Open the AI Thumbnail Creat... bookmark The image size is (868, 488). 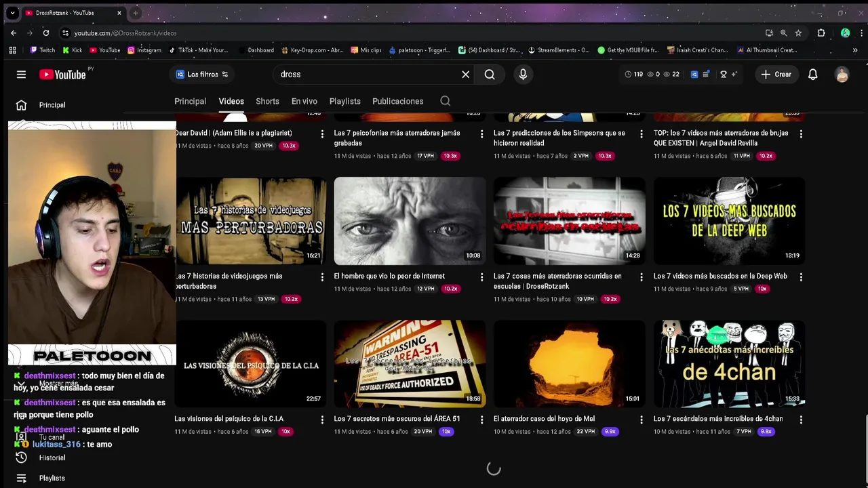coord(767,50)
